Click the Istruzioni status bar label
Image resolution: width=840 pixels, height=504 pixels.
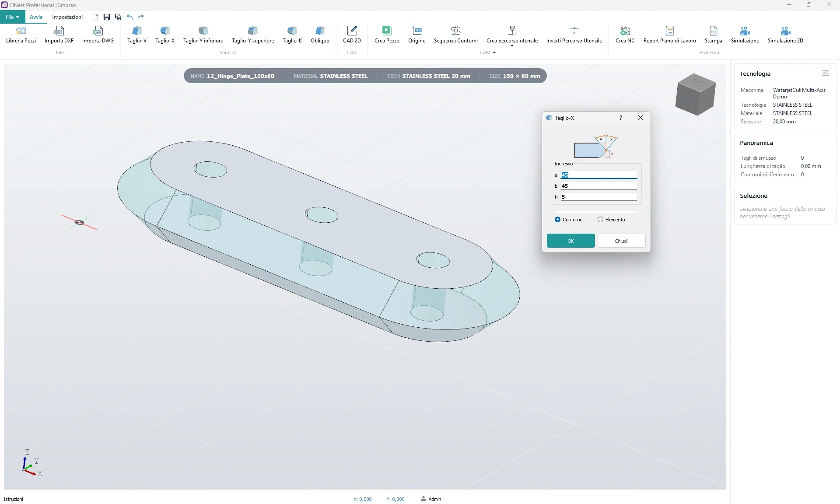[x=14, y=499]
